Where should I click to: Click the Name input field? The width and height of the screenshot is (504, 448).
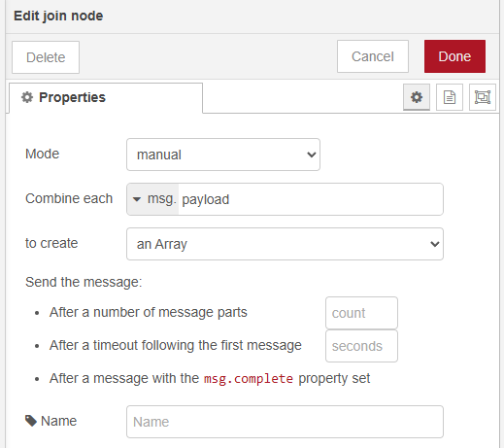click(x=285, y=422)
